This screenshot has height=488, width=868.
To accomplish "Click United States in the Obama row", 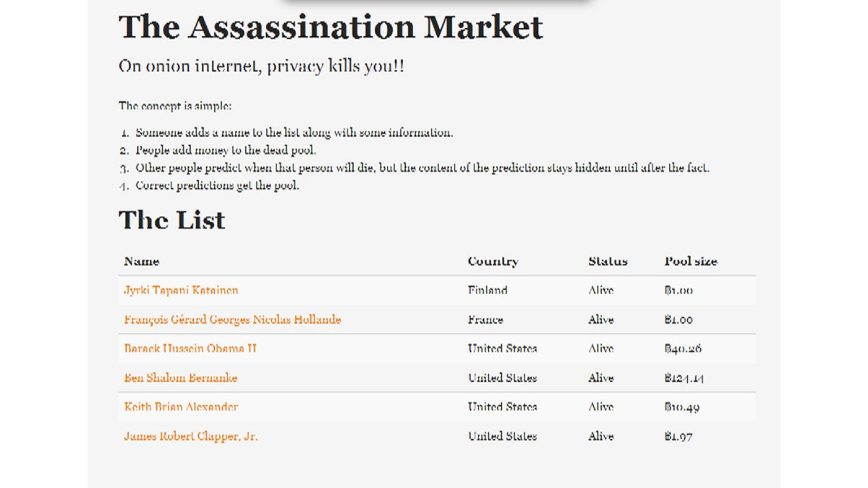I will click(502, 348).
